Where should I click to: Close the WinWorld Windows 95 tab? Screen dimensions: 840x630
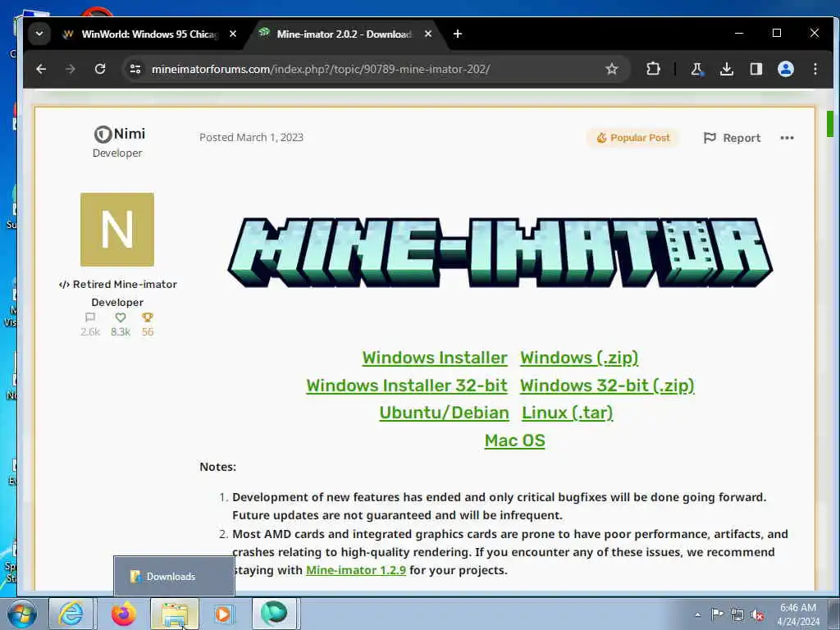click(233, 34)
